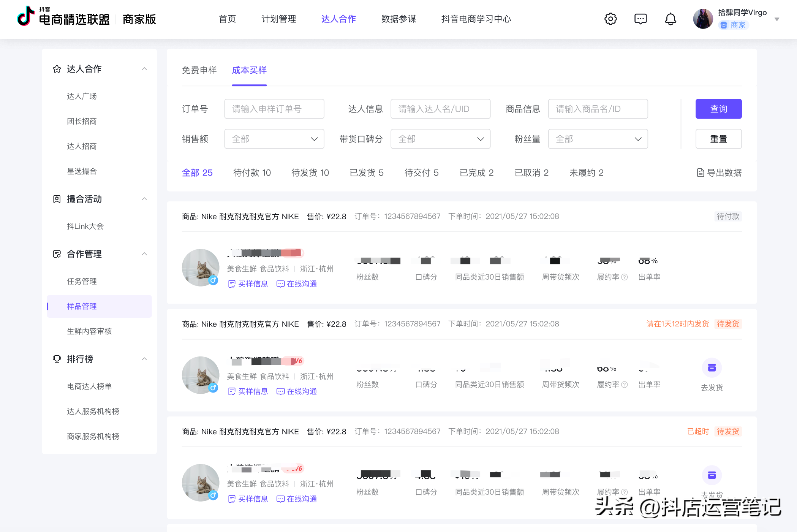
Task: Open 达人招商 in sidebar
Action: click(82, 146)
